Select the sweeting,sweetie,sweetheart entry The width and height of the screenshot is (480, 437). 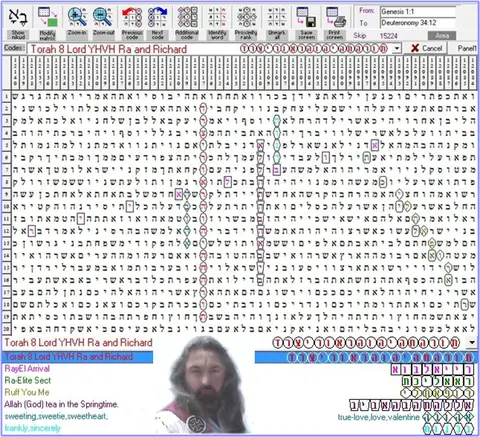coord(56,416)
